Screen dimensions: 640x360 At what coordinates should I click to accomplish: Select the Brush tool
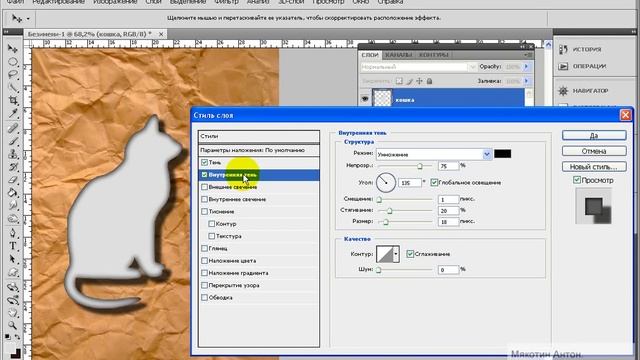(13, 141)
